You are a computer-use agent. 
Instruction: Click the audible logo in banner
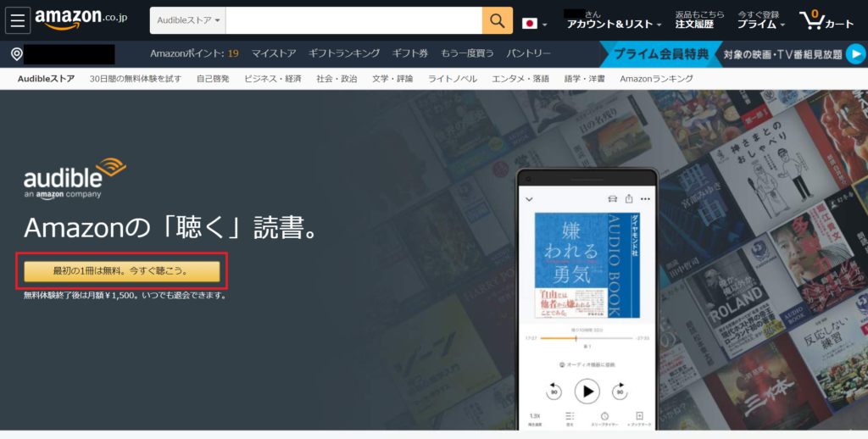(75, 179)
